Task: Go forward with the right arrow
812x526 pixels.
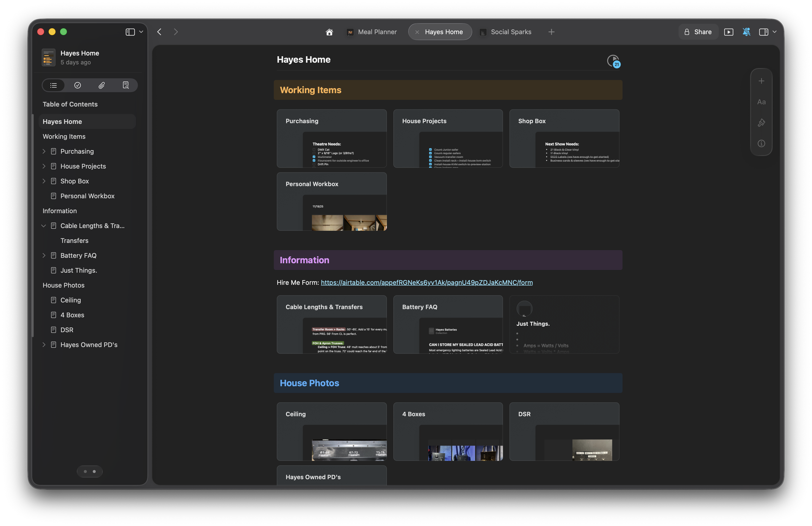Action: click(x=176, y=32)
